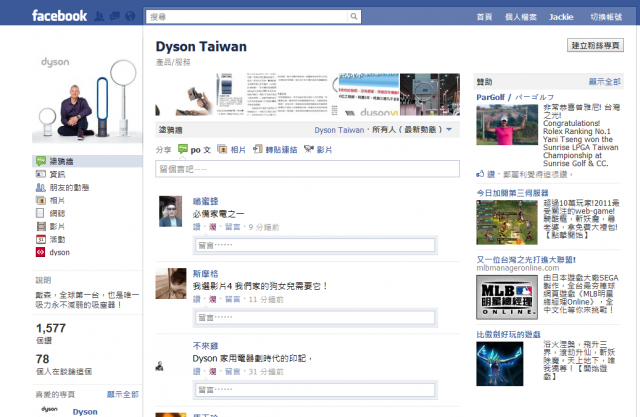Click the facebook logo
The height and width of the screenshot is (417, 640).
click(x=60, y=16)
